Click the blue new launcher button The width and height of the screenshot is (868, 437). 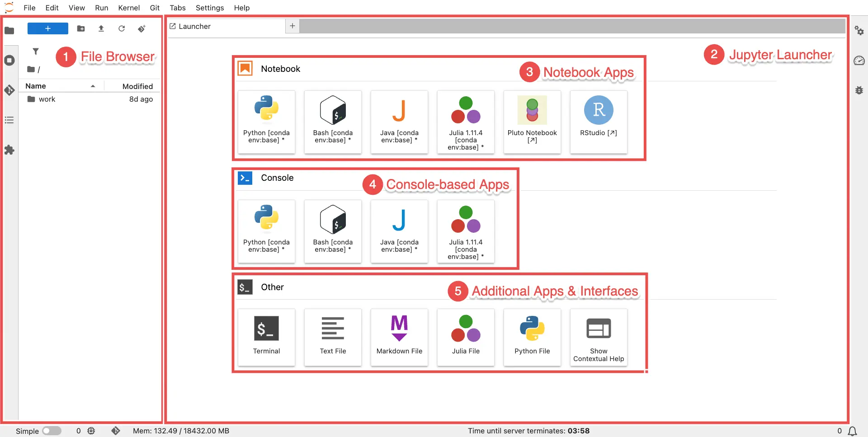[x=47, y=29]
